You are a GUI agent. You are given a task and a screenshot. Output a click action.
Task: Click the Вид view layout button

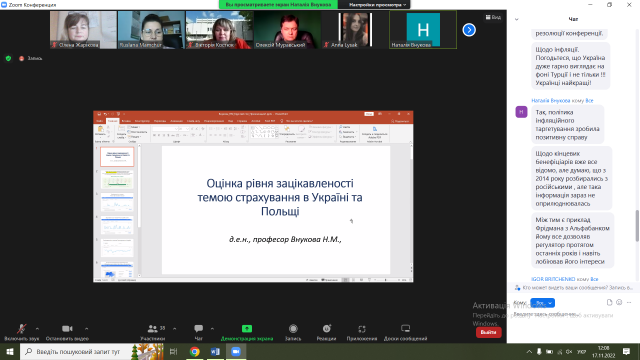[493, 17]
